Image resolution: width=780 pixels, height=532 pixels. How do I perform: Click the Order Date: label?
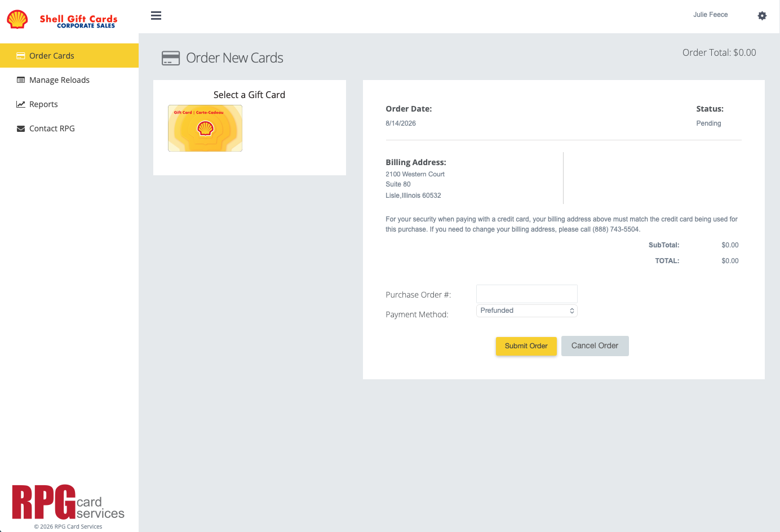pos(409,109)
